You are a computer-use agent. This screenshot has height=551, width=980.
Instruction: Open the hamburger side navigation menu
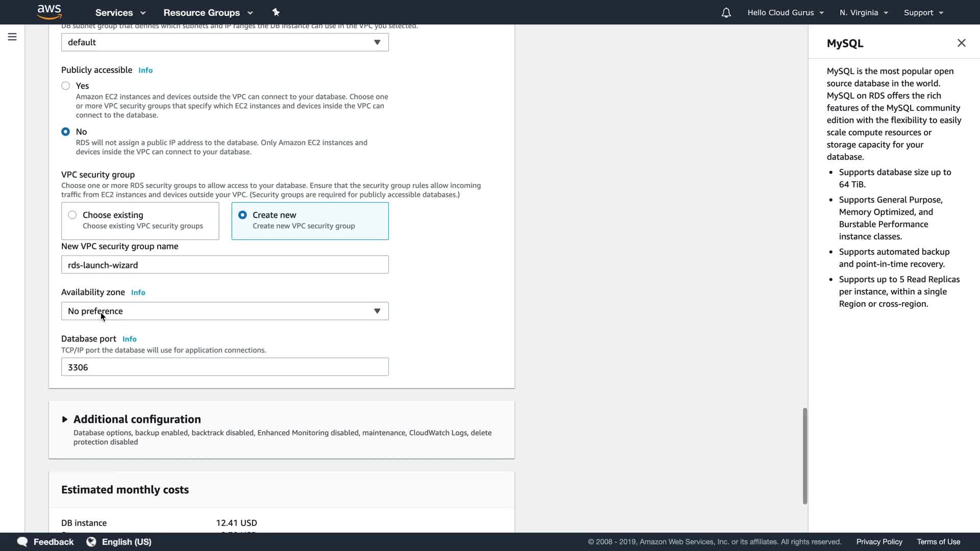coord(12,37)
